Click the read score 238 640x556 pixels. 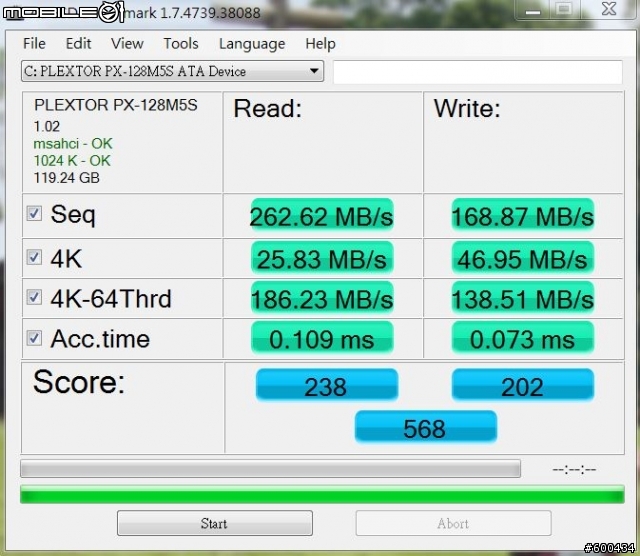click(327, 385)
